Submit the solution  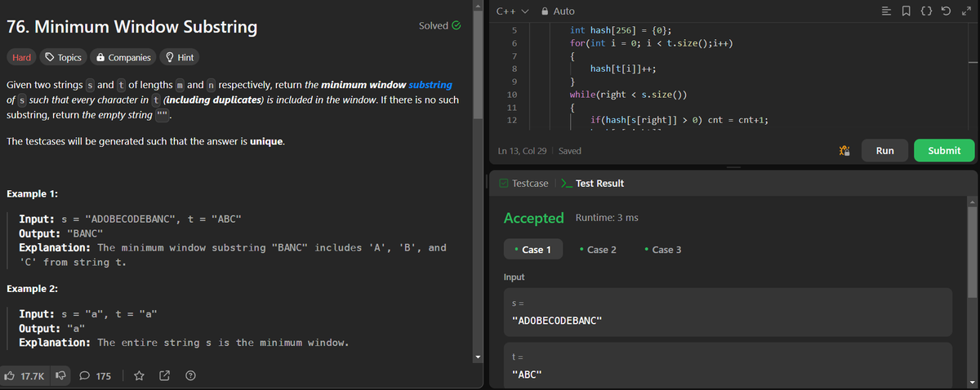click(944, 151)
